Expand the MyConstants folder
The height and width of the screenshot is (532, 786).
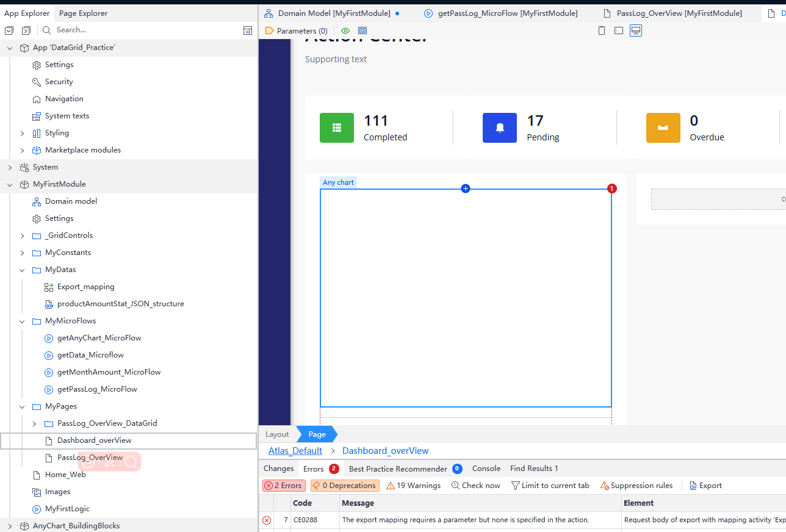pyautogui.click(x=22, y=253)
